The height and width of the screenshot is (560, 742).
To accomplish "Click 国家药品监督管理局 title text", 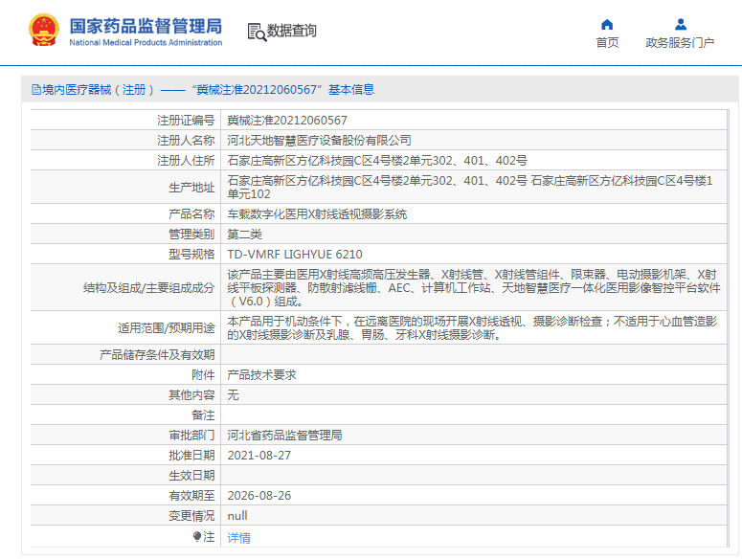I will click(146, 26).
